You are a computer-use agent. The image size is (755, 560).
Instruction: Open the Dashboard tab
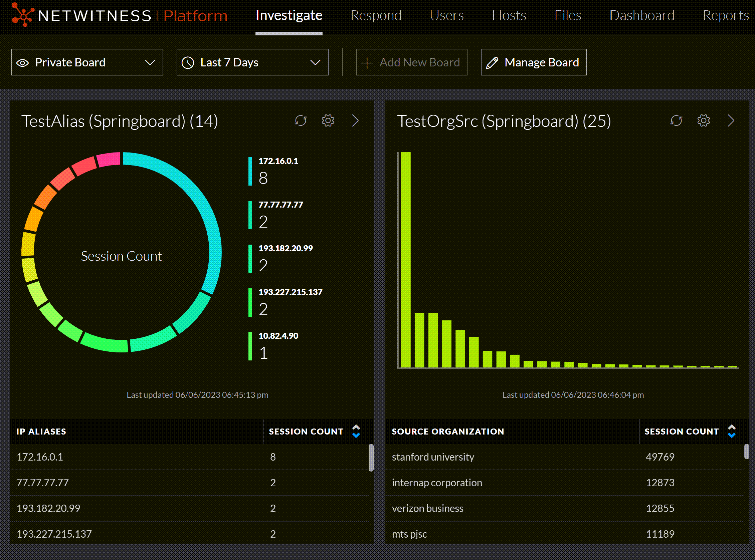coord(642,16)
